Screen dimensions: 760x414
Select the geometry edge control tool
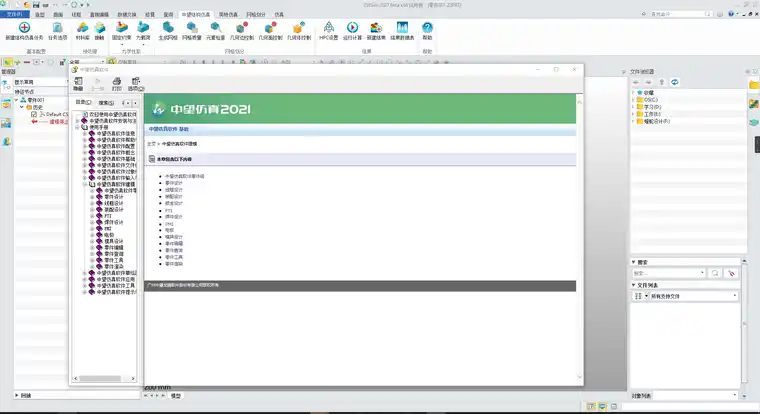[242, 30]
